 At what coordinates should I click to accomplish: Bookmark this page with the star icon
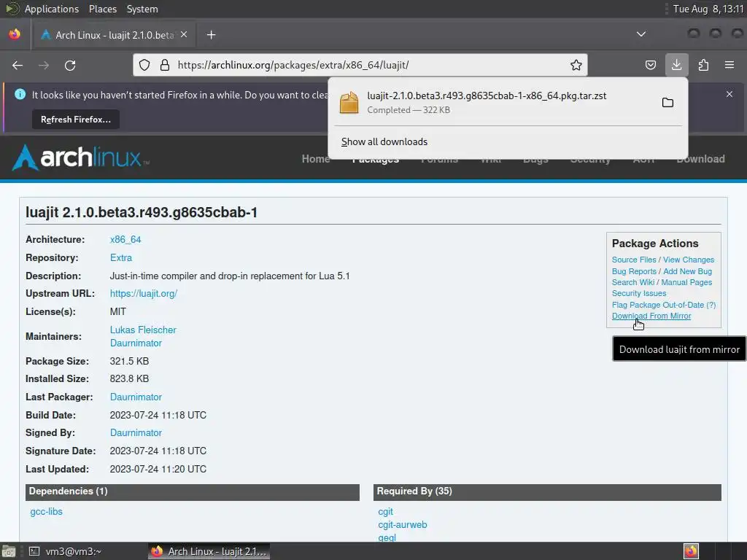pos(576,65)
